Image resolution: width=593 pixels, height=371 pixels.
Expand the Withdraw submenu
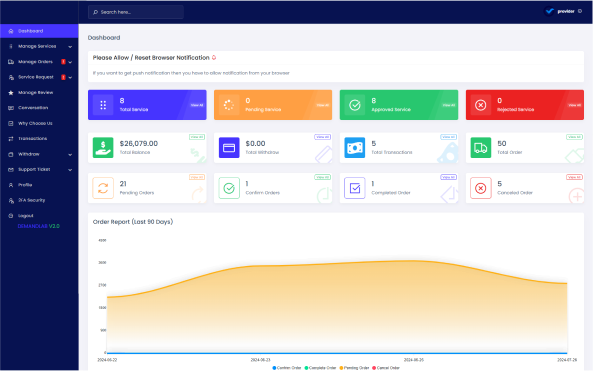click(39, 154)
